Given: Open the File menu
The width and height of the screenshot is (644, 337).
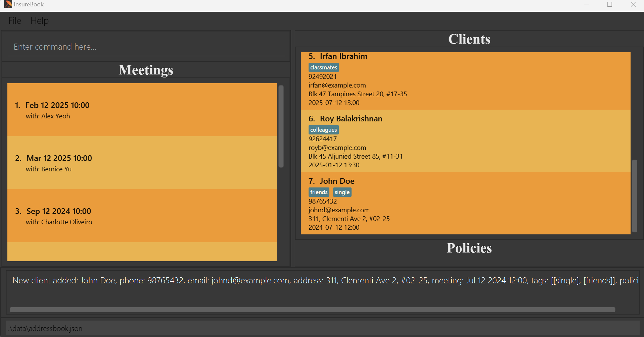Looking at the screenshot, I should pyautogui.click(x=15, y=21).
